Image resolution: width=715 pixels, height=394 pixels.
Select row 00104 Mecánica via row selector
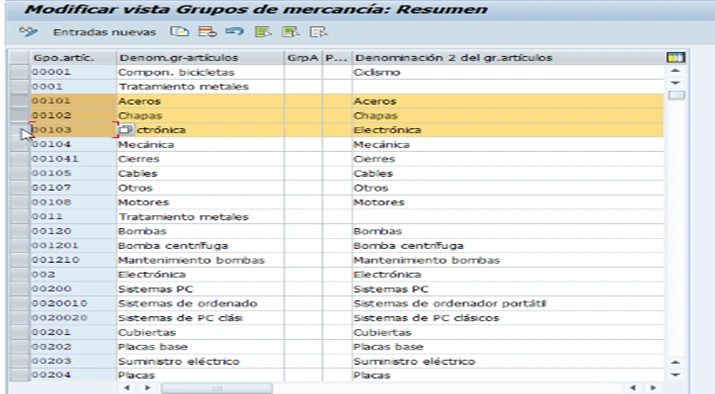(x=20, y=145)
